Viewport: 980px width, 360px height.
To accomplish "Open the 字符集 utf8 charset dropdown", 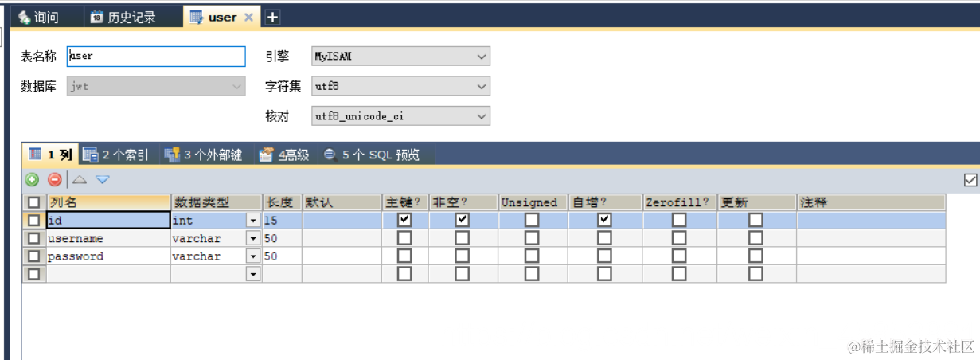I will 401,85.
